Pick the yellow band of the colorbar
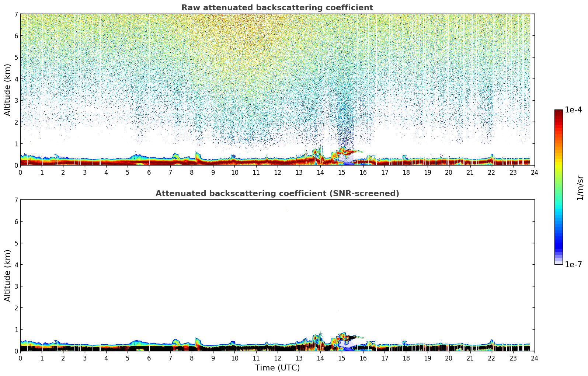 559,163
